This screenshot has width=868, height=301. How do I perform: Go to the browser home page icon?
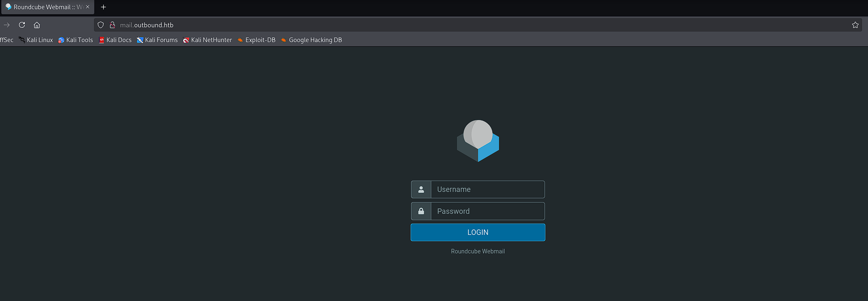pos(37,25)
